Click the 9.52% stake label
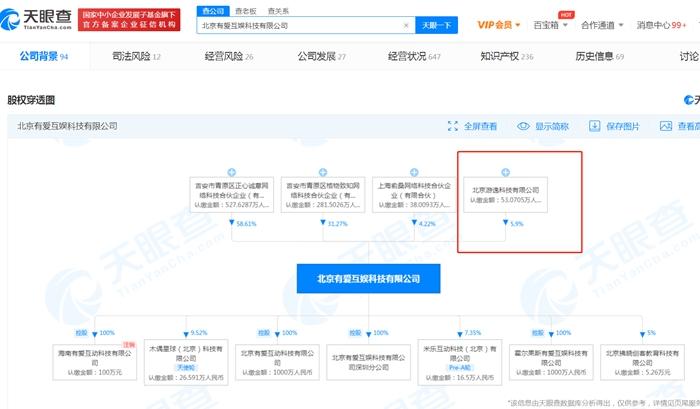 click(199, 333)
